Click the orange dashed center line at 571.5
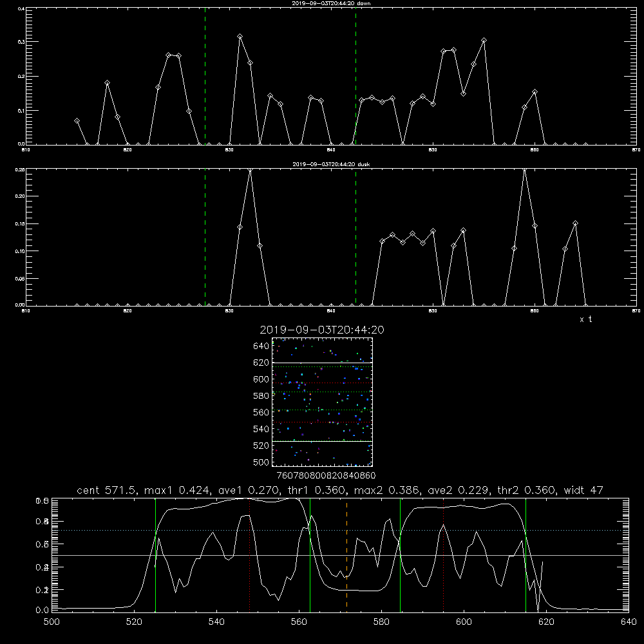 pos(346,555)
